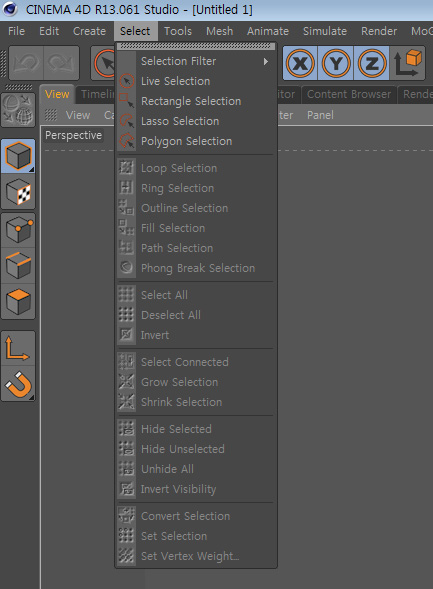Close the open Select menu header

(135, 31)
